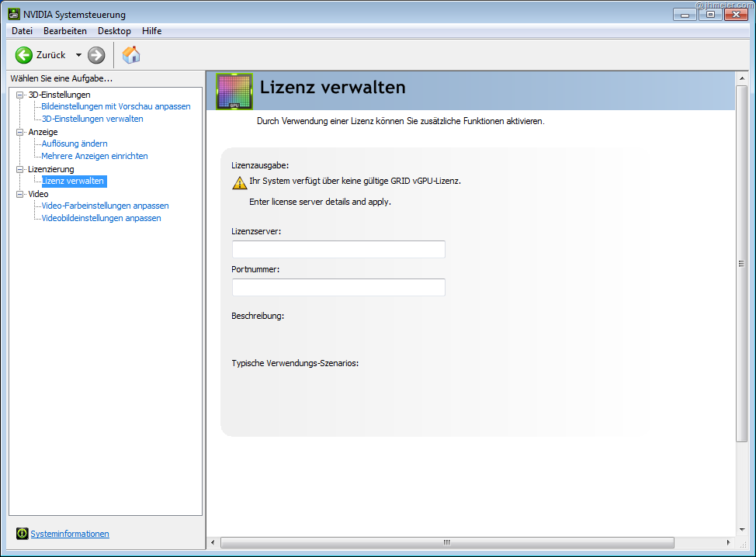This screenshot has height=557, width=756.
Task: Select Video-Farbeinstellungen anpassen
Action: coord(105,206)
